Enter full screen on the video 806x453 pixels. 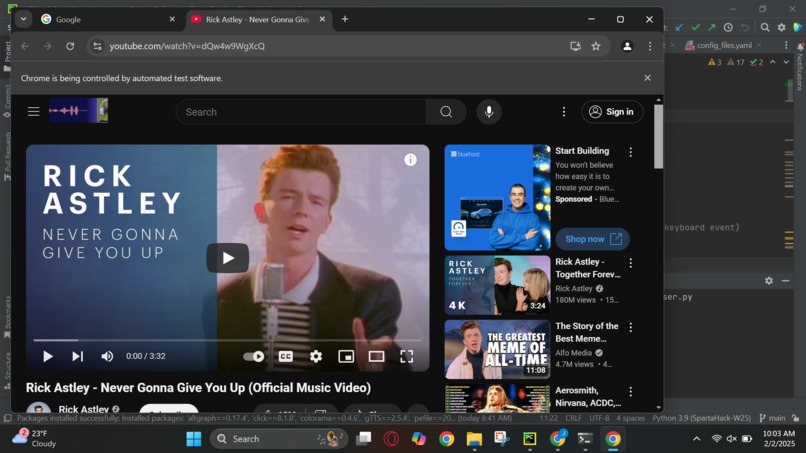click(x=407, y=356)
